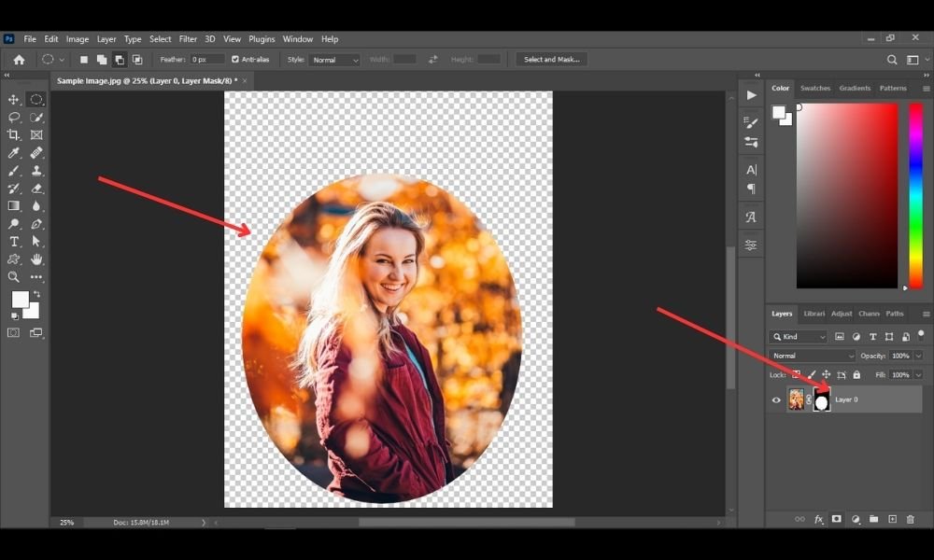Swap foreground and background colors
Image resolution: width=934 pixels, height=560 pixels.
click(x=37, y=294)
